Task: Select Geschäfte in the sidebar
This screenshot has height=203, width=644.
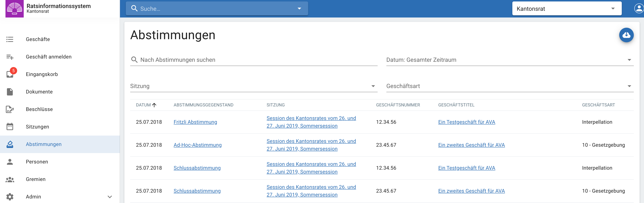Action: [38, 39]
